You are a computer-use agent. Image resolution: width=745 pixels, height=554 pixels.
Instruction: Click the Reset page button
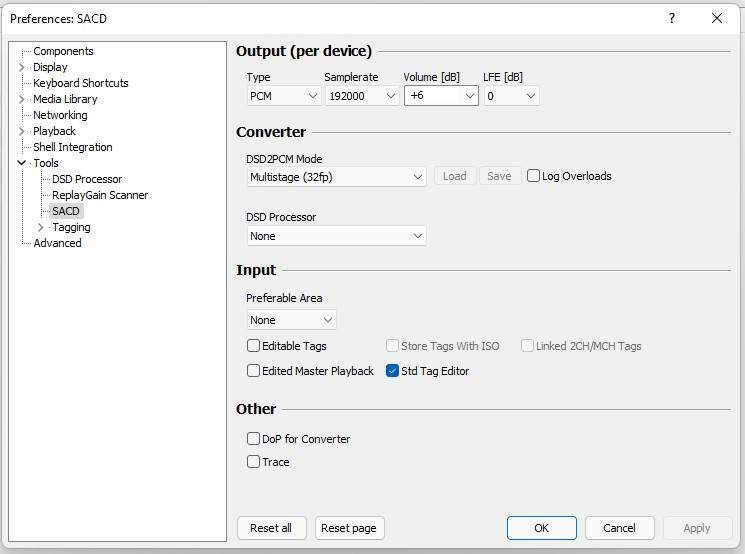pos(350,528)
